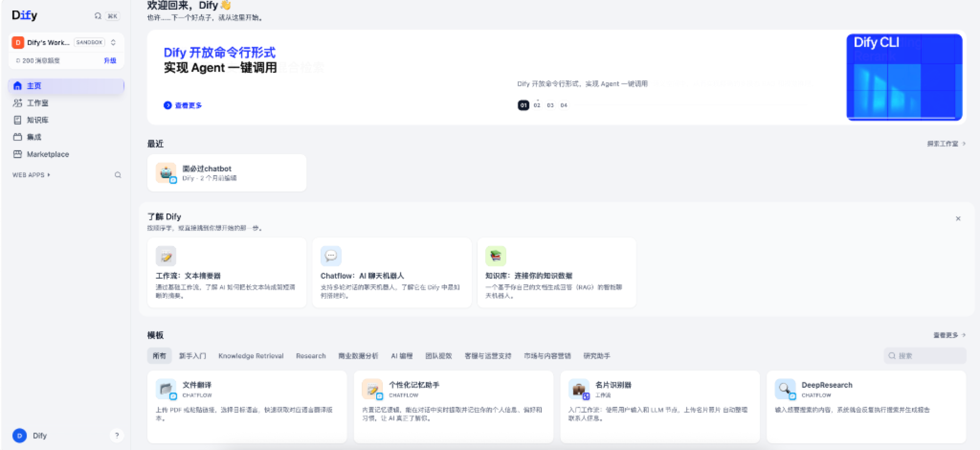980x450 pixels.
Task: Click the book icon next to 知识库
Action: click(x=18, y=120)
